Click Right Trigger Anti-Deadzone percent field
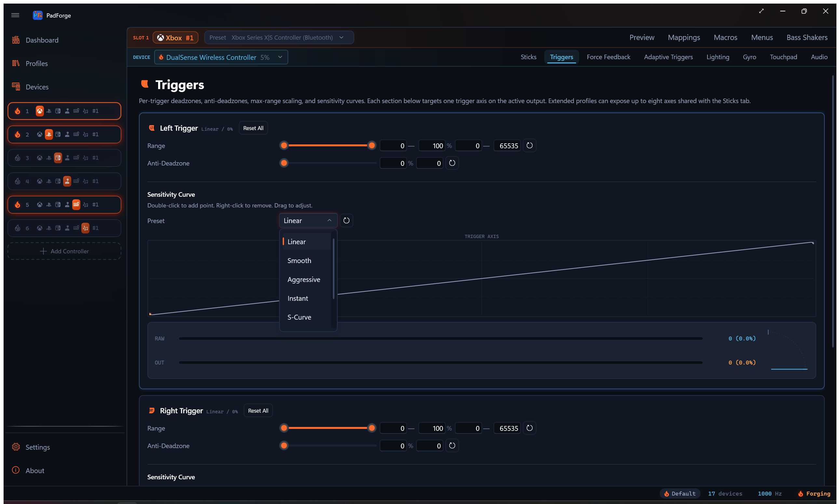Image resolution: width=840 pixels, height=504 pixels. point(393,446)
